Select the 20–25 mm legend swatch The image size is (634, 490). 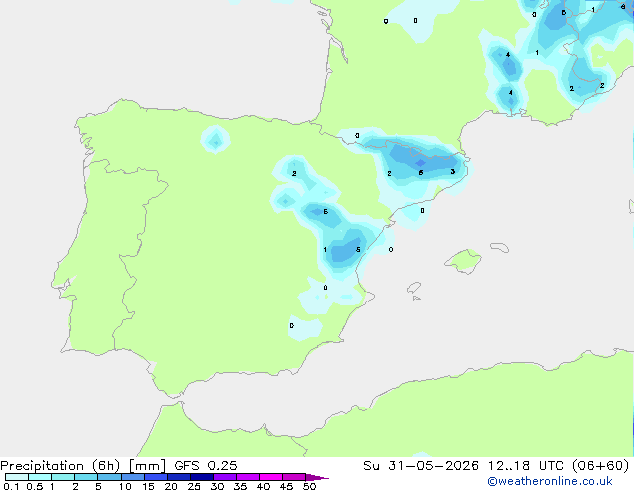pyautogui.click(x=178, y=477)
